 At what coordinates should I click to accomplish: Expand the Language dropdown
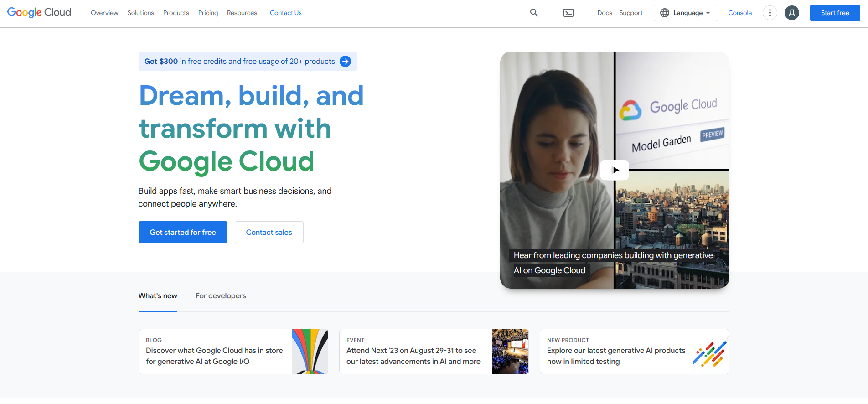coord(685,13)
